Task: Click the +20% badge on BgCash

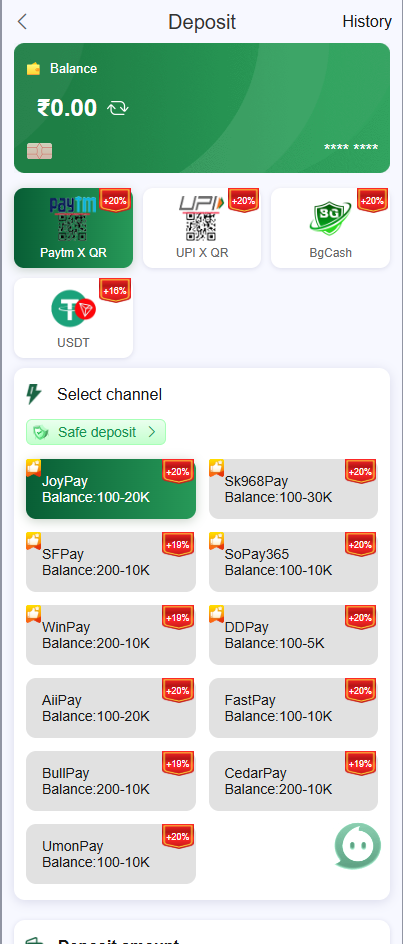Action: click(372, 200)
